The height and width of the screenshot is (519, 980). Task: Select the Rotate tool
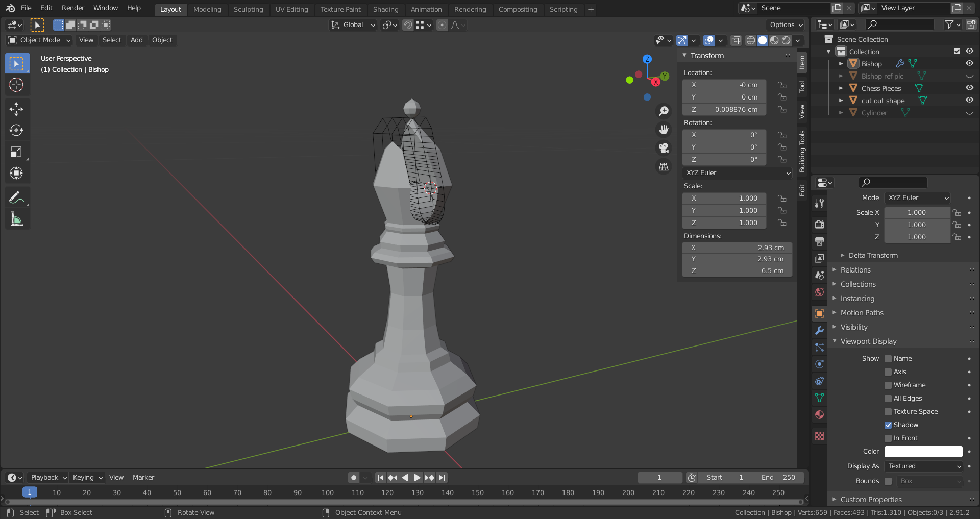point(16,130)
